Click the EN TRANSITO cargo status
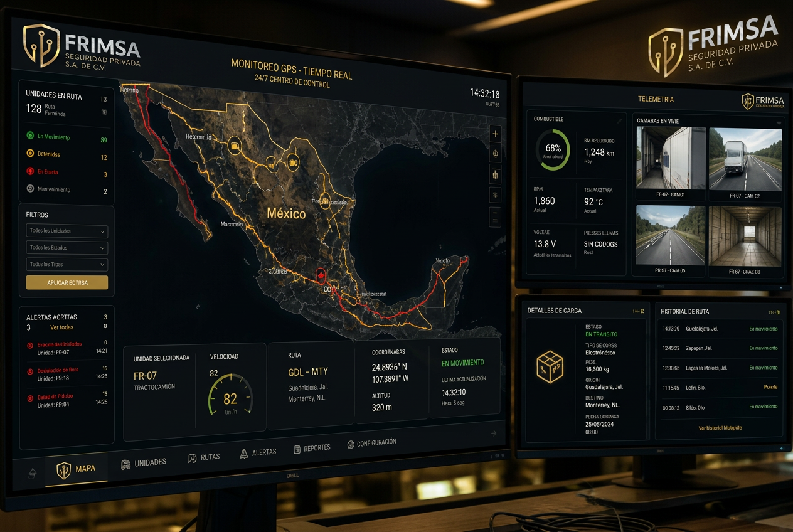 pos(601,334)
